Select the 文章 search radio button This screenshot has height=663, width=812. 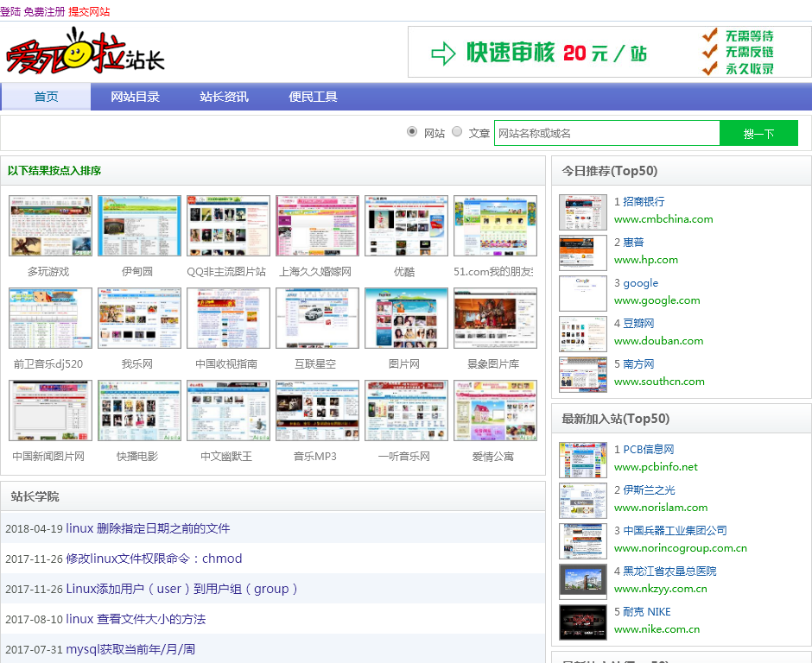(457, 131)
